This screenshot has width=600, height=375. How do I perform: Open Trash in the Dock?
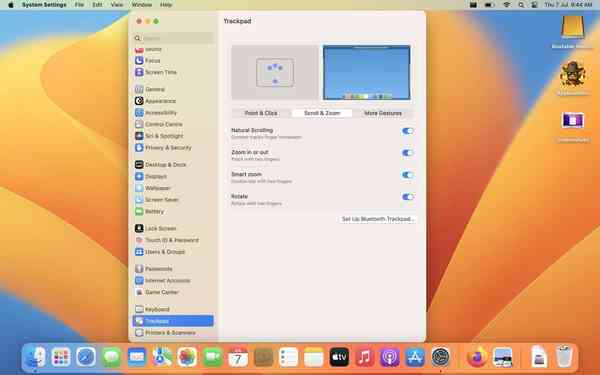coord(564,357)
